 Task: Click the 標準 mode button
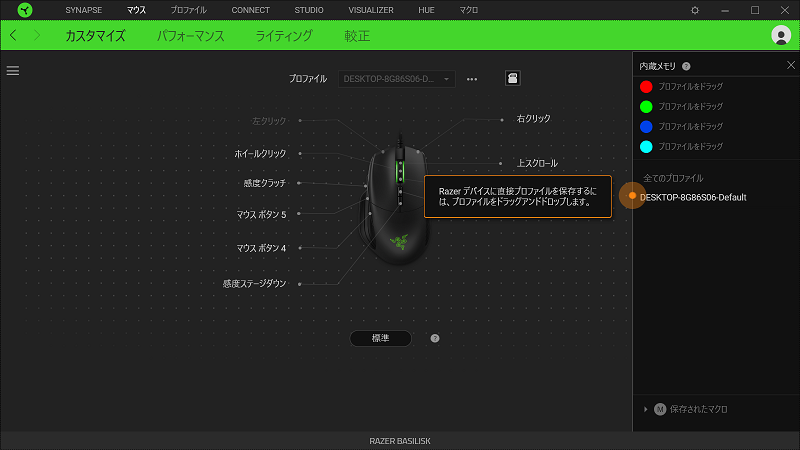381,338
